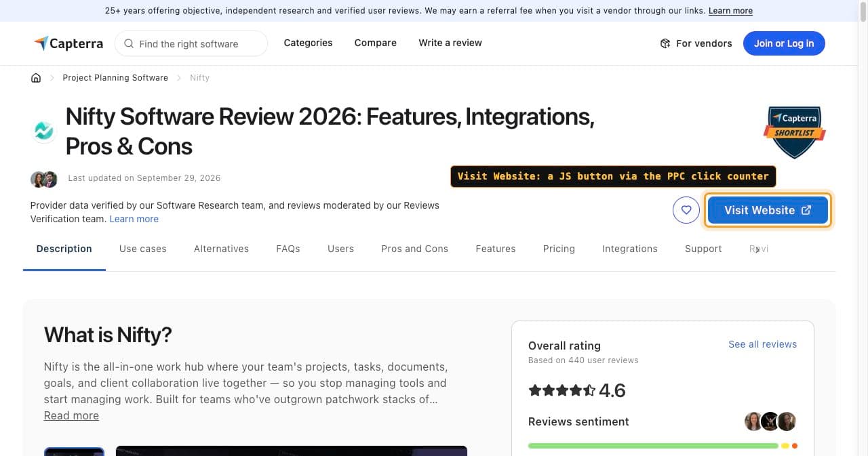Open the Integrations tab
The width and height of the screenshot is (868, 456).
click(630, 249)
